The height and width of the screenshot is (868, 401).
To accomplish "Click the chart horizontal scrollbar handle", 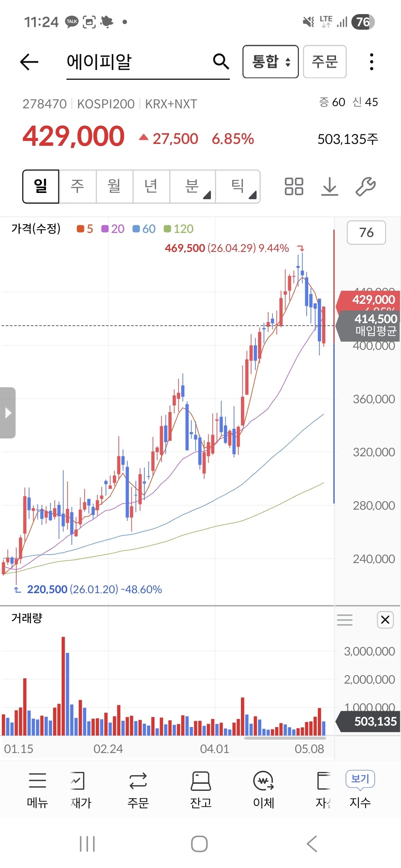I will coord(285,738).
